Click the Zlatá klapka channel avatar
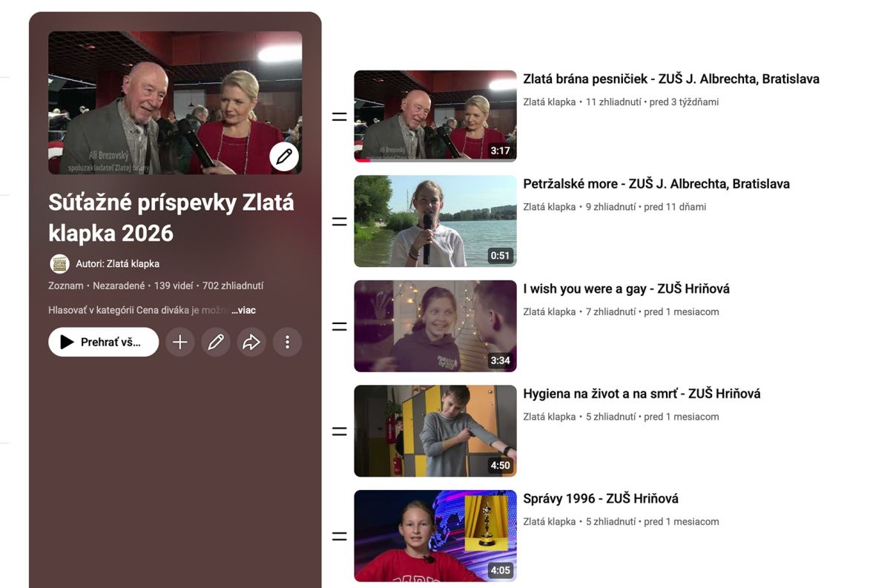Screen dimensions: 890x588 [x=59, y=263]
